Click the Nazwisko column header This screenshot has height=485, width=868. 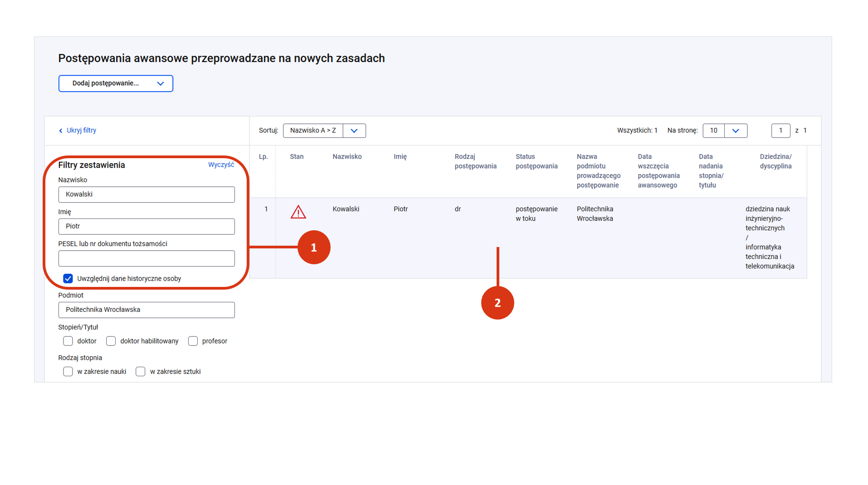tap(347, 157)
